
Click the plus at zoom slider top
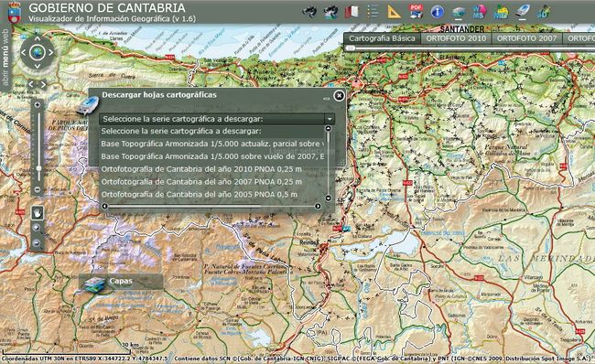coord(38,105)
